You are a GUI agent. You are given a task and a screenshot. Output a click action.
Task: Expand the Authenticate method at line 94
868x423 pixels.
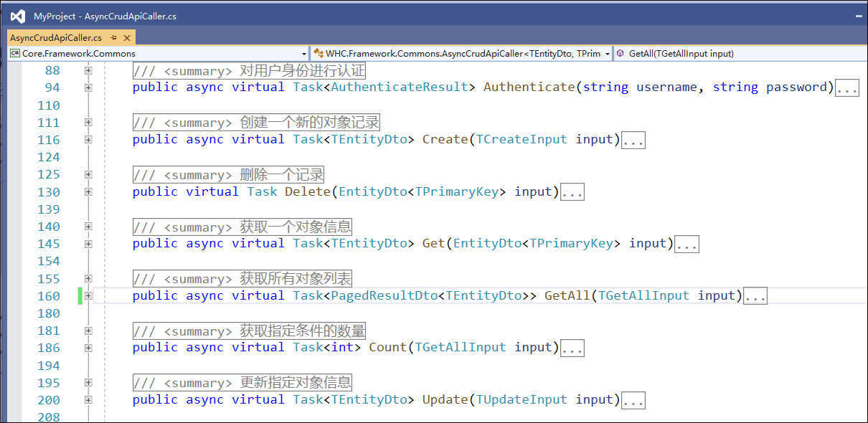tap(88, 87)
